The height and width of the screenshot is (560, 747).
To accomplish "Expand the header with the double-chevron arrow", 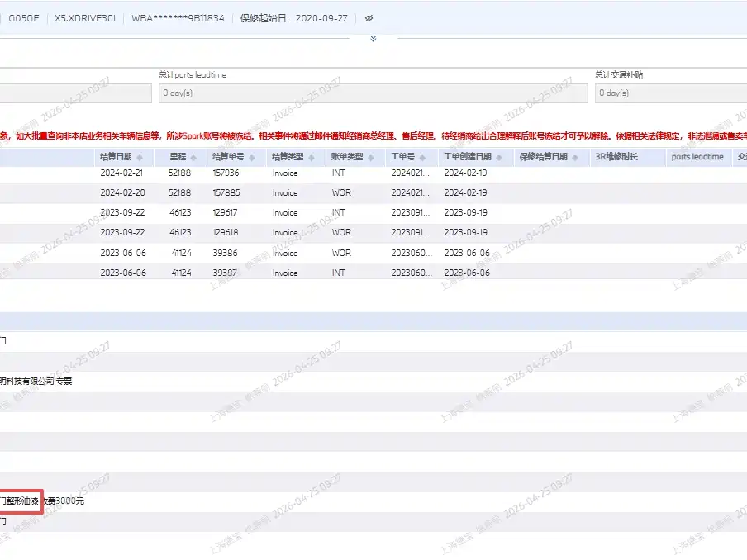I will pos(373,39).
